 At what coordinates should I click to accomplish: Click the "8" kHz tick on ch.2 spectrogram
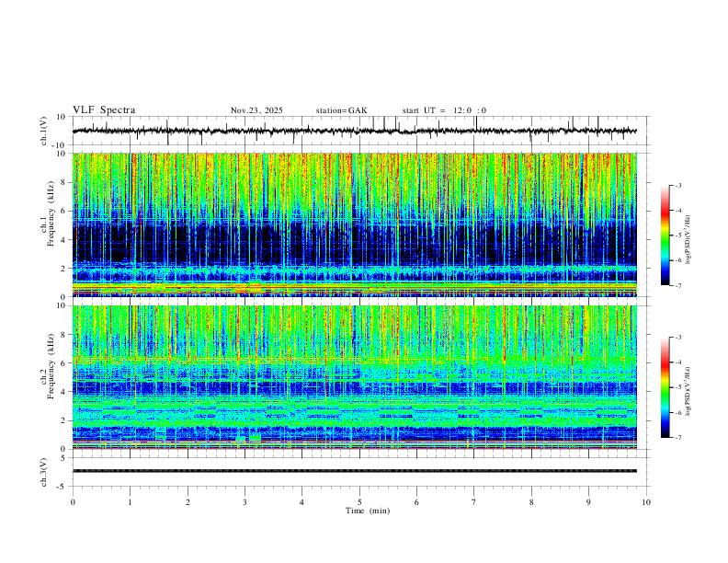tap(64, 335)
